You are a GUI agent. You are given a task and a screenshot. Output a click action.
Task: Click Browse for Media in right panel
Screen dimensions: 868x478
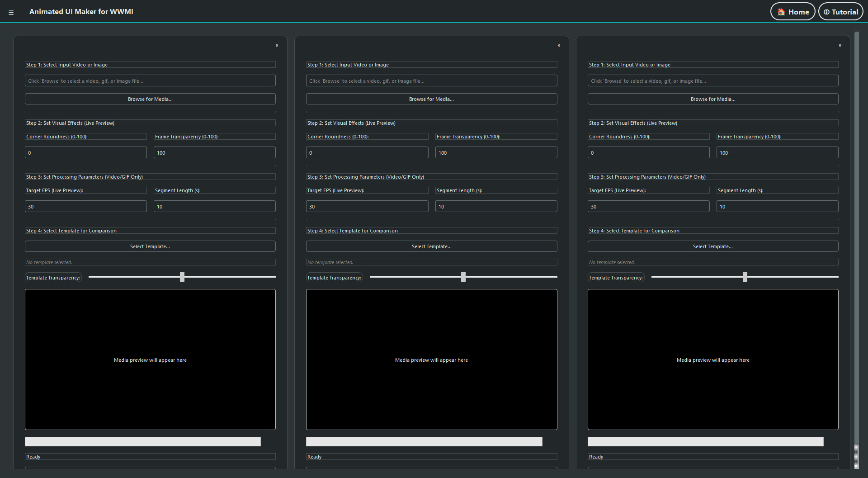pos(713,99)
